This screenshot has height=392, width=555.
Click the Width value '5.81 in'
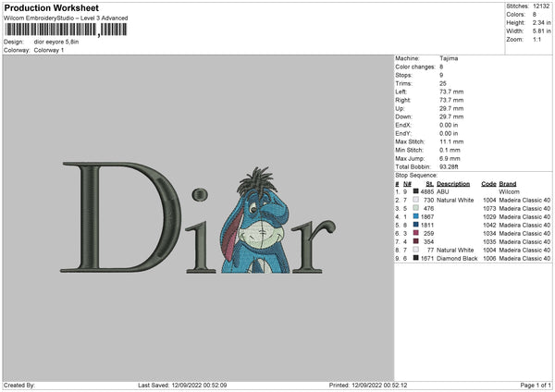(x=541, y=31)
